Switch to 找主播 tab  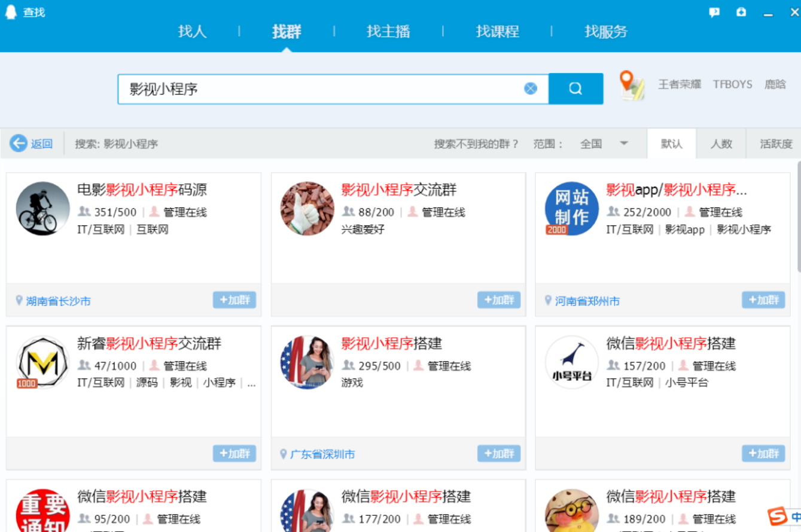(x=388, y=32)
